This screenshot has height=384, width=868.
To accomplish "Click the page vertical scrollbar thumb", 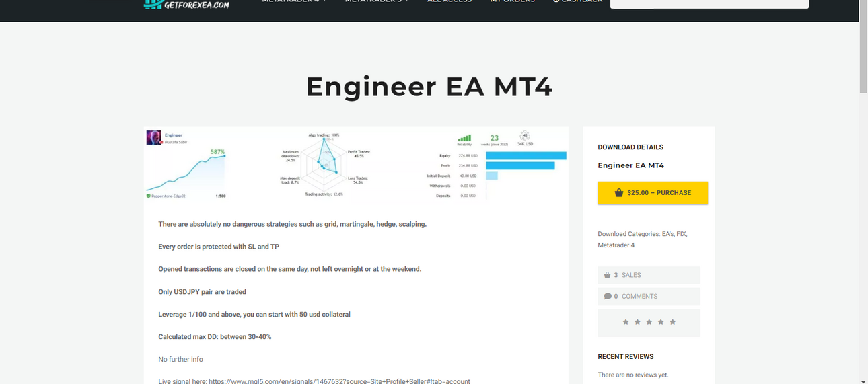I will point(863,46).
